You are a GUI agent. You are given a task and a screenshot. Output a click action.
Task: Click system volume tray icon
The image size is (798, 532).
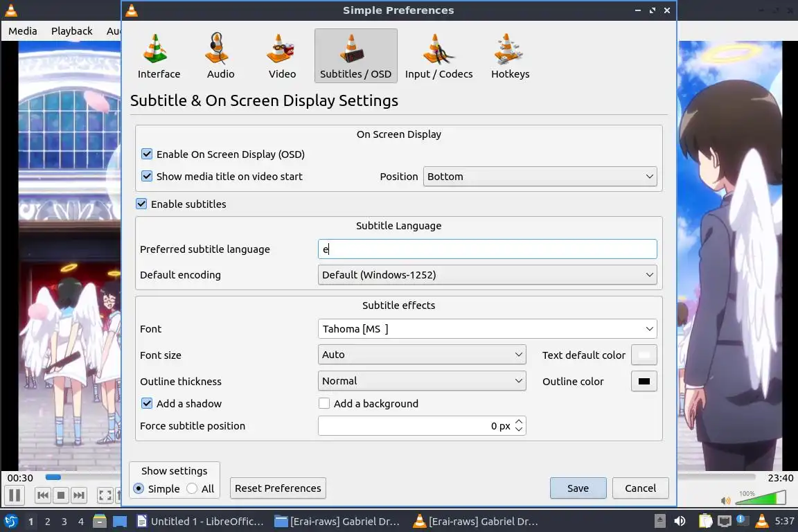680,522
